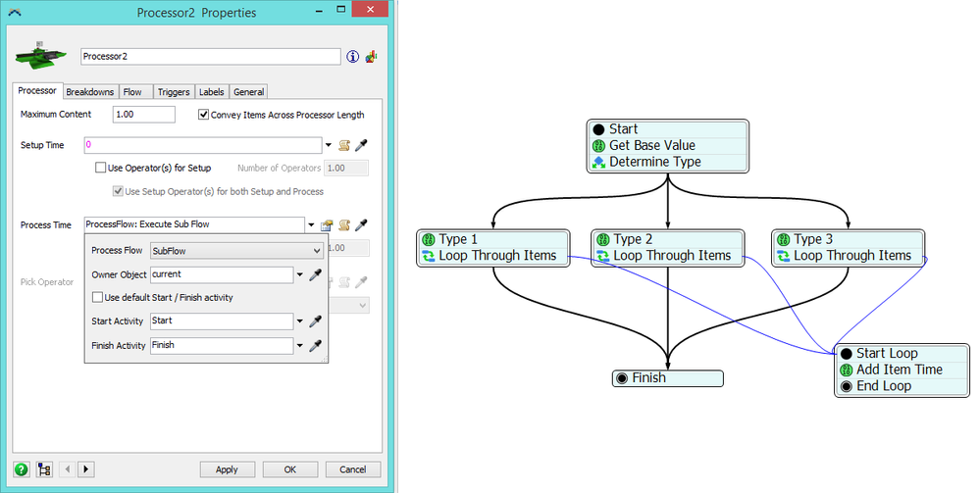Select the Type 3 assign activity

click(x=849, y=239)
